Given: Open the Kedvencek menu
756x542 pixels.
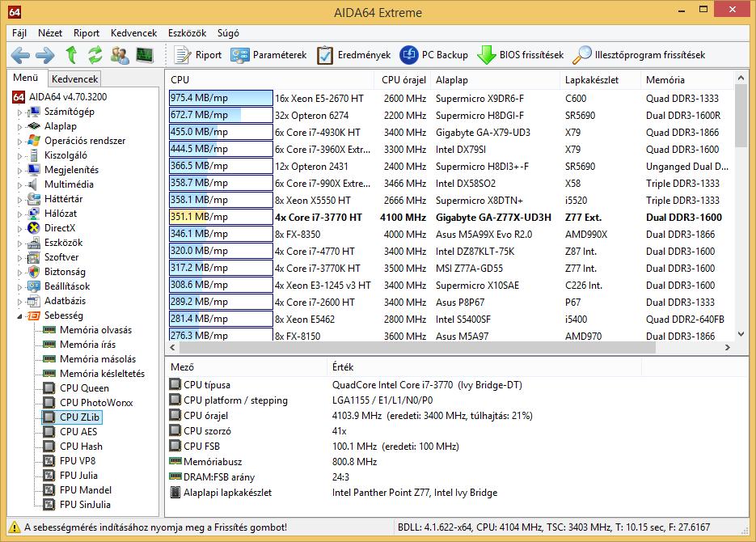Looking at the screenshot, I should pos(133,33).
